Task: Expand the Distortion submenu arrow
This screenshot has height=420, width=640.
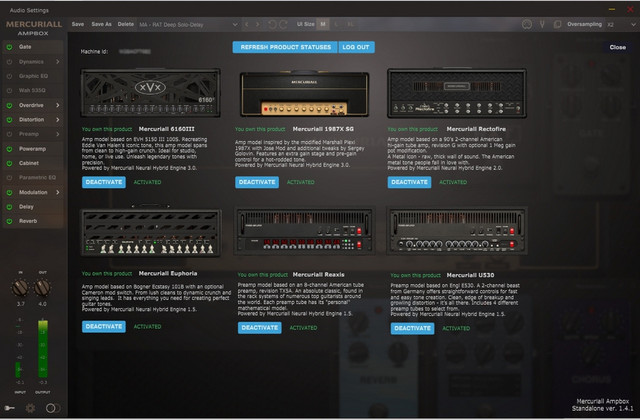Action: pyautogui.click(x=58, y=120)
